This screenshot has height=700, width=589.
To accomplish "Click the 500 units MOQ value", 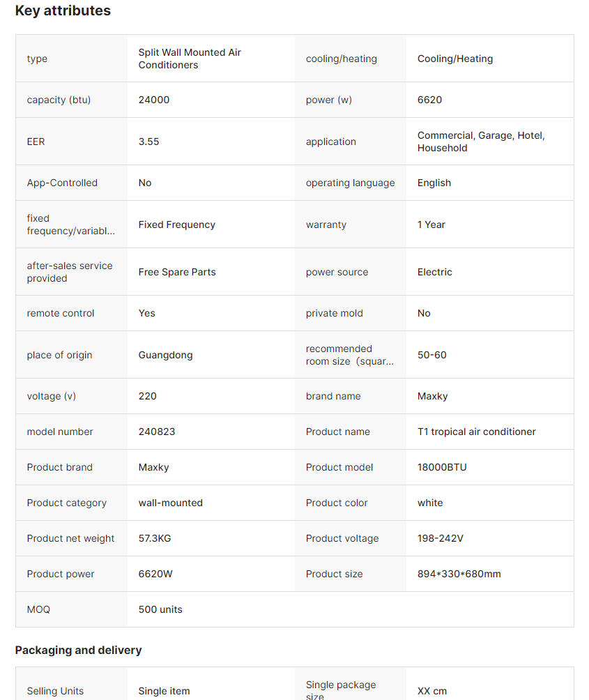I will click(x=160, y=609).
